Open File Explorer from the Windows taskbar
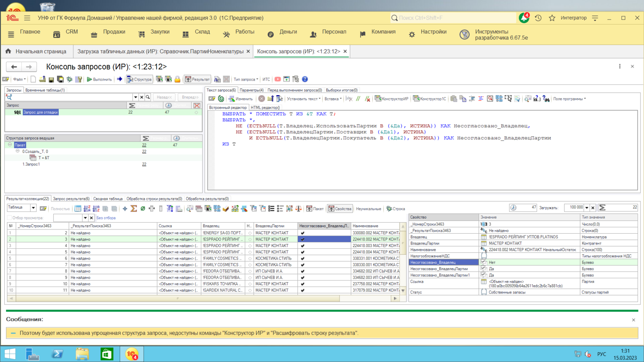Viewport: 644px width, 362px height. pyautogui.click(x=82, y=354)
